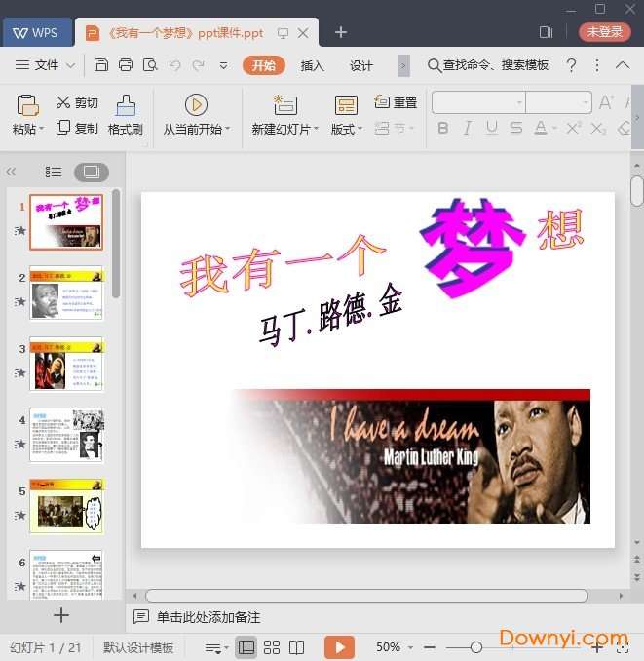The width and height of the screenshot is (644, 661).
Task: Click the zoom out minus button
Action: coord(430,647)
